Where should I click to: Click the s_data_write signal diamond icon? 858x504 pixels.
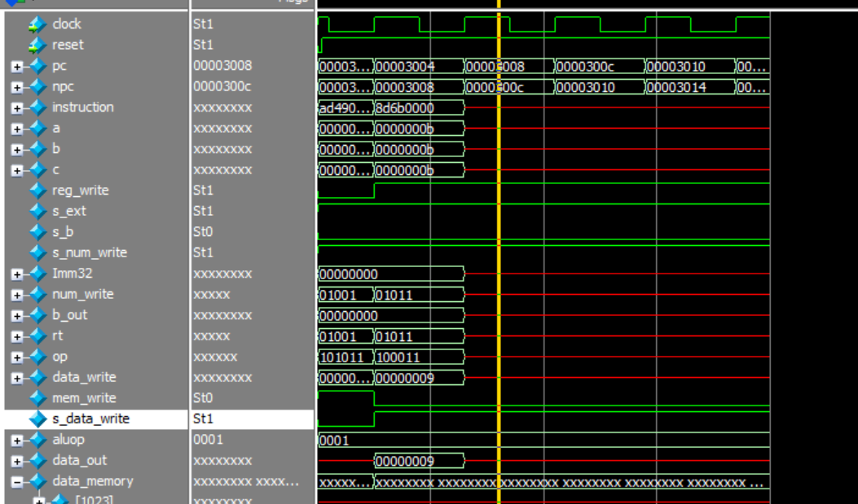click(x=37, y=419)
